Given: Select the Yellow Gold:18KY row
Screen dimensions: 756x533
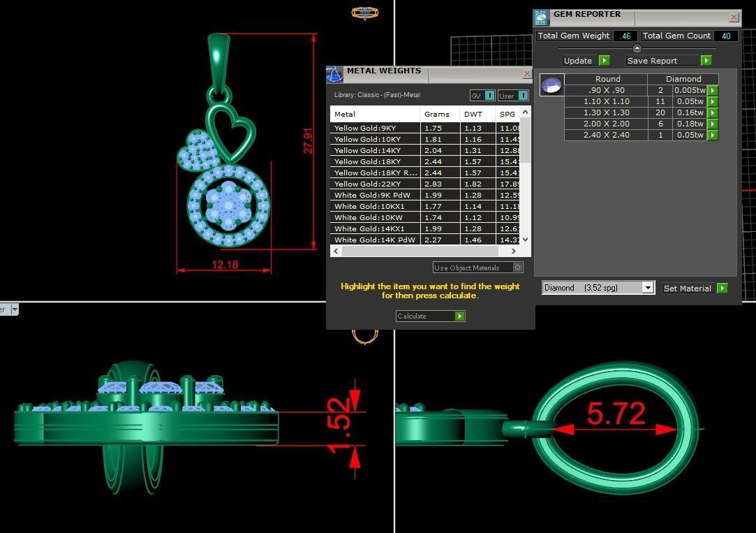Looking at the screenshot, I should (x=424, y=161).
